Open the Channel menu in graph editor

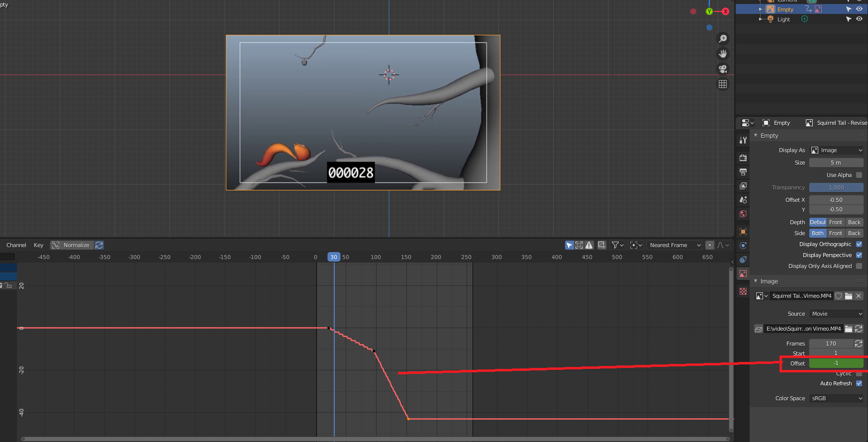click(x=16, y=245)
